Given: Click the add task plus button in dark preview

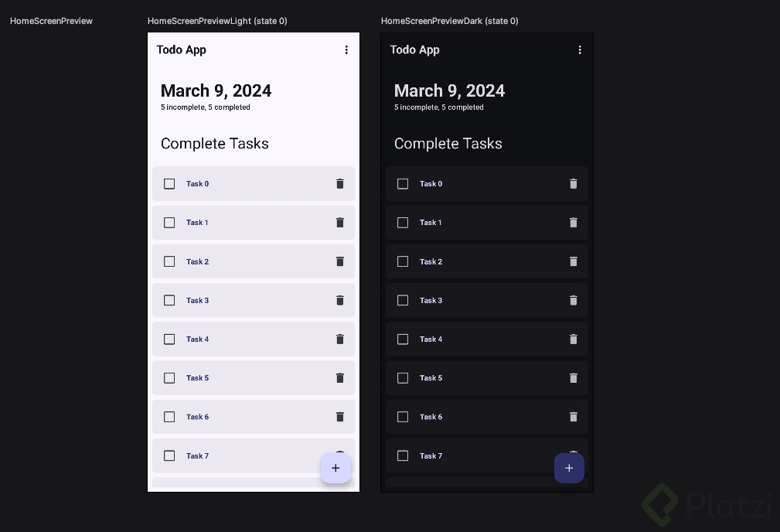Looking at the screenshot, I should (x=569, y=468).
